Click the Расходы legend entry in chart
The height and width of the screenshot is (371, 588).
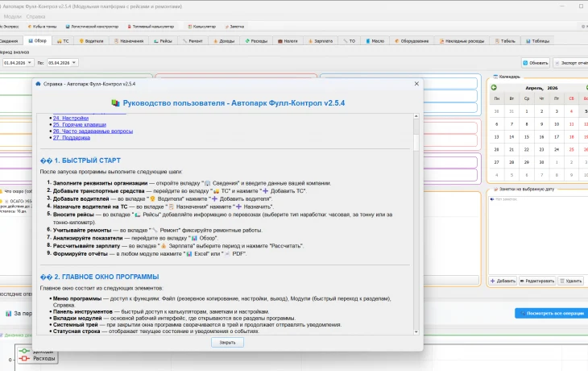[37, 358]
